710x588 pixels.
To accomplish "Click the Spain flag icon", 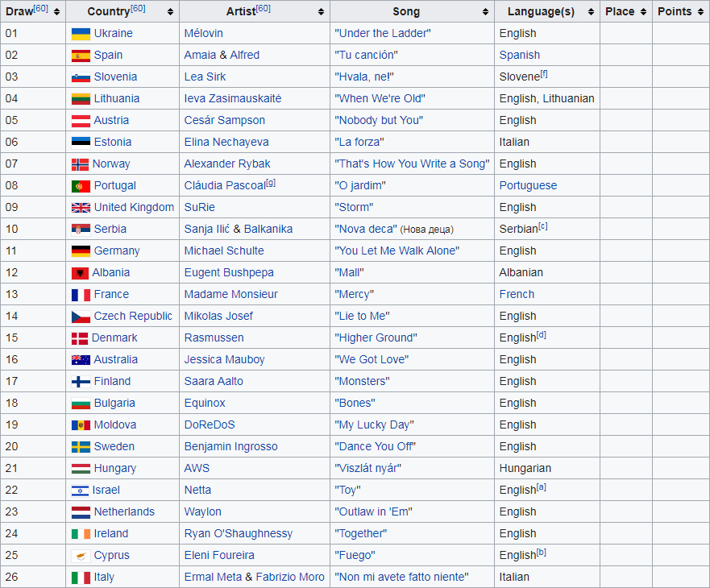I will (81, 56).
